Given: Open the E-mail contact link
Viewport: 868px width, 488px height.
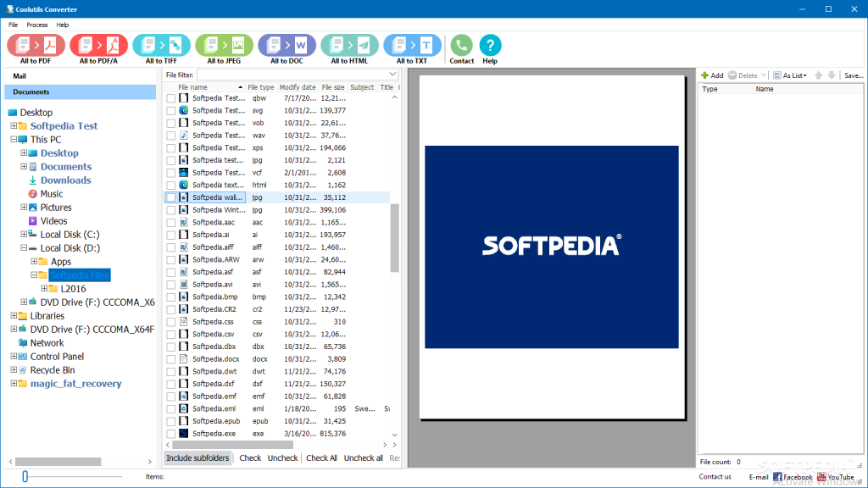Looking at the screenshot, I should 759,477.
